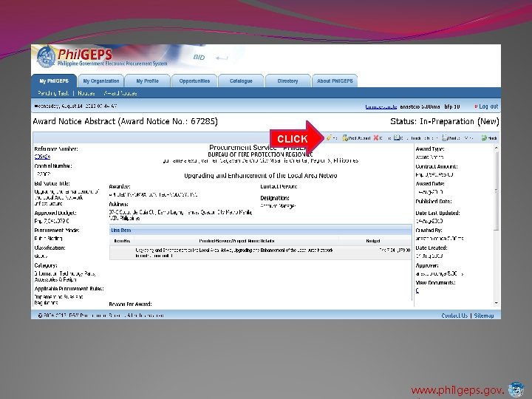
Task: Click the 'Designation:' label
Action: click(x=275, y=198)
